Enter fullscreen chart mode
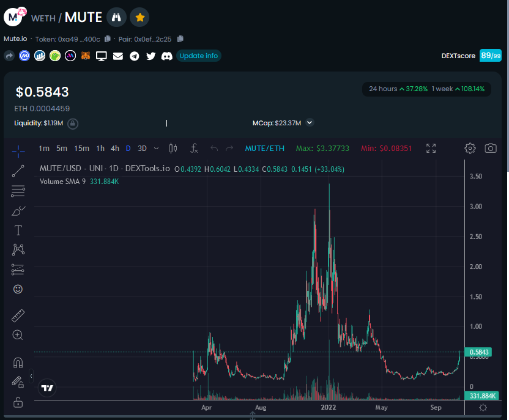This screenshot has height=420, width=509. point(431,149)
